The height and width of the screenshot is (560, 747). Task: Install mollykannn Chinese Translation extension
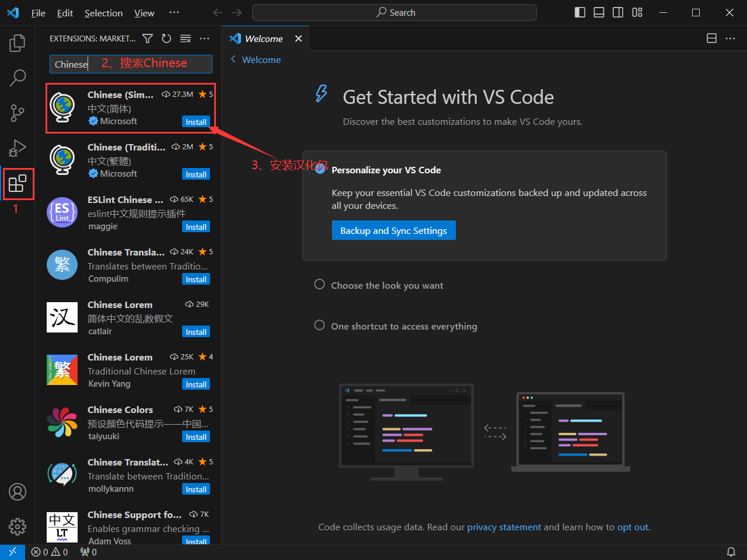(x=196, y=489)
